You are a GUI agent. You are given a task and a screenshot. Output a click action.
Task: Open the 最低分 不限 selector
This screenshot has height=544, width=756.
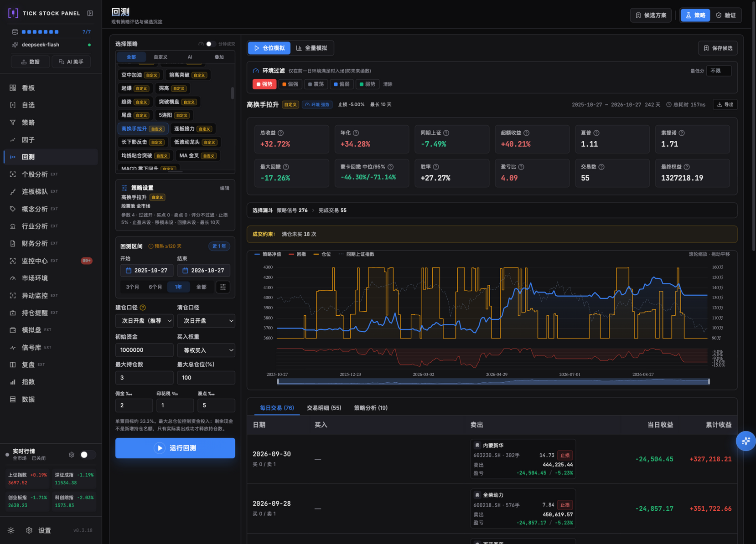coord(719,71)
